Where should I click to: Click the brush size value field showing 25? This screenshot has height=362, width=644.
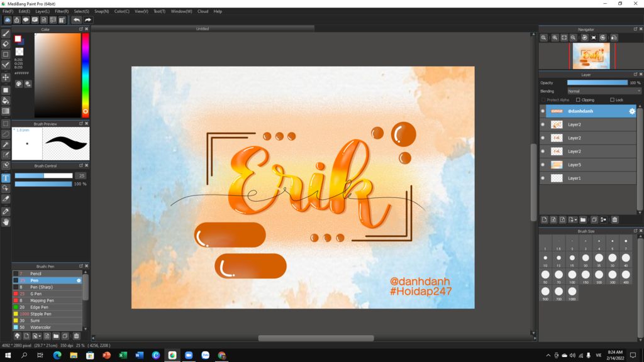pos(81,176)
